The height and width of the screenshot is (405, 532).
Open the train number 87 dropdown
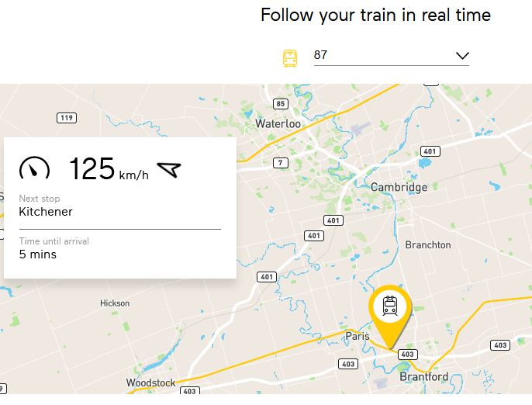[x=391, y=55]
